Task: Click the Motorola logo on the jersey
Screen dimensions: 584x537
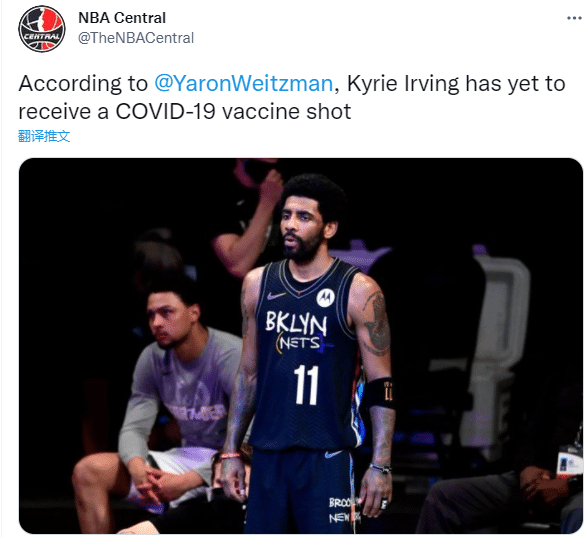Action: [x=326, y=298]
